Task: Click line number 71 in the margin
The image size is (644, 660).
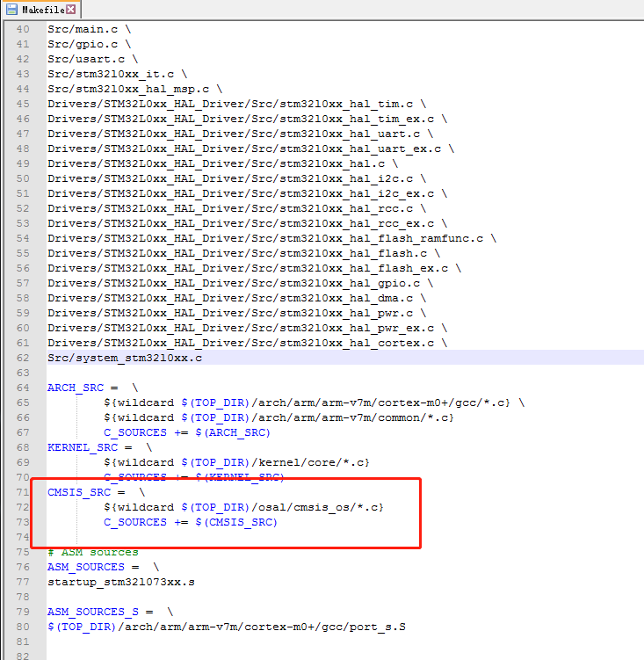Action: coord(22,492)
